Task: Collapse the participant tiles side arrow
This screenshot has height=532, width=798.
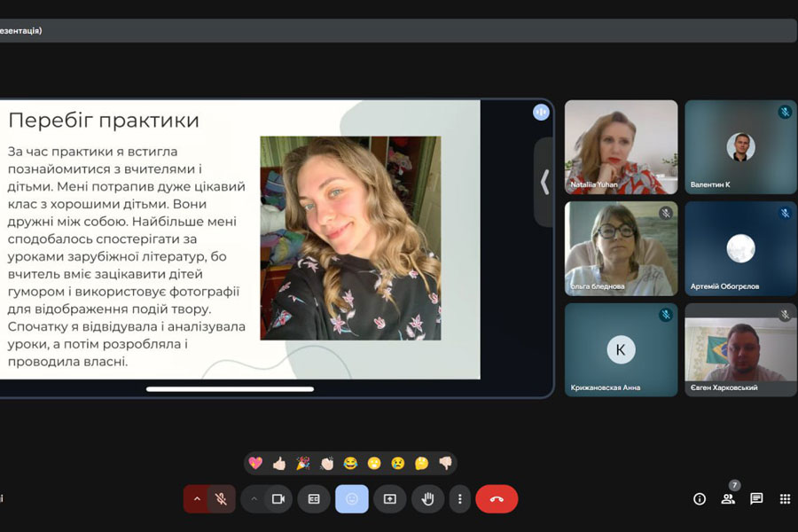Action: (x=544, y=182)
